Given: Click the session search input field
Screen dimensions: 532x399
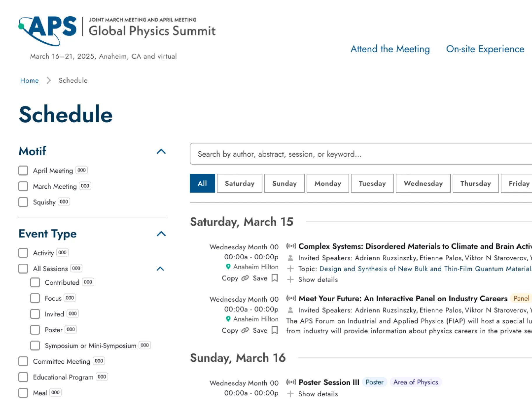Looking at the screenshot, I should pyautogui.click(x=350, y=154).
